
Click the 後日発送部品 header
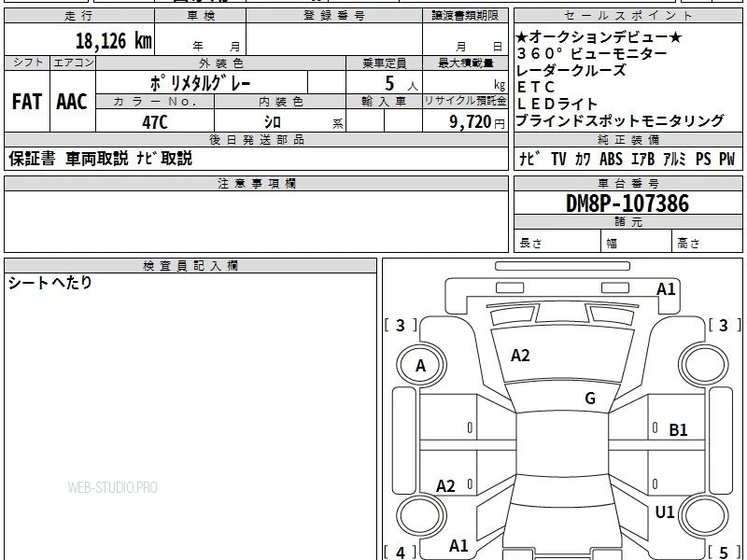[x=256, y=139]
